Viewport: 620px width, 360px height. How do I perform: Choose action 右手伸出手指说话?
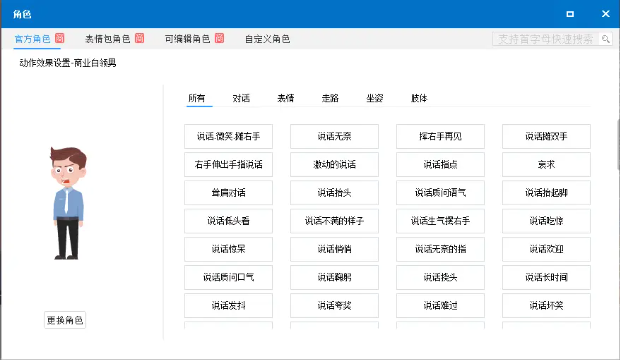click(x=229, y=165)
